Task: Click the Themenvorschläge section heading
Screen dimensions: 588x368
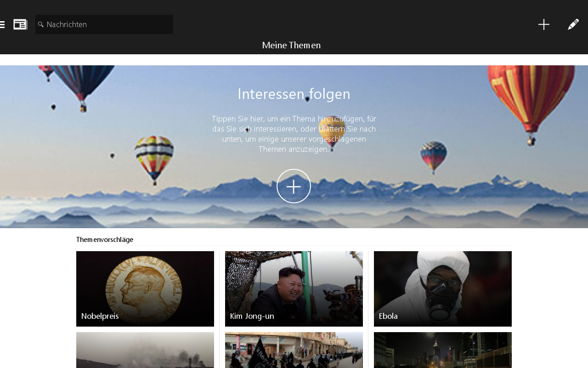Action: coord(105,240)
